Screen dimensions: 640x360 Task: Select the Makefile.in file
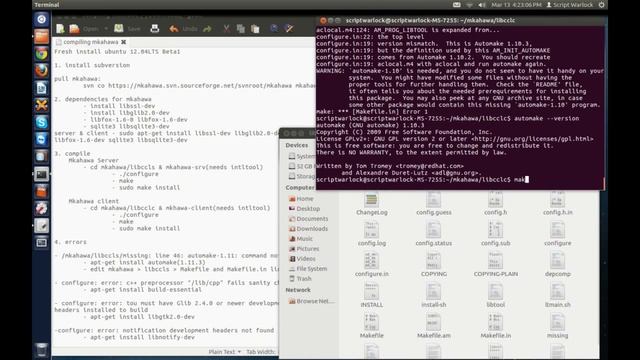coord(496,327)
